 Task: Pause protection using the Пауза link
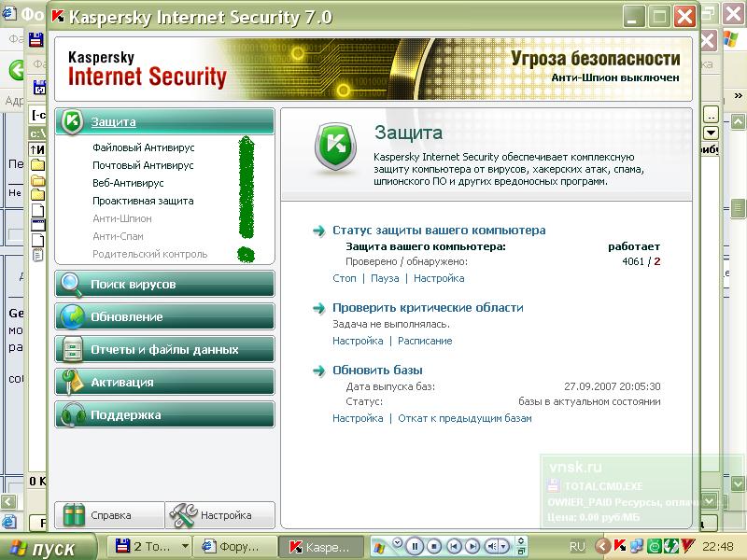385,278
